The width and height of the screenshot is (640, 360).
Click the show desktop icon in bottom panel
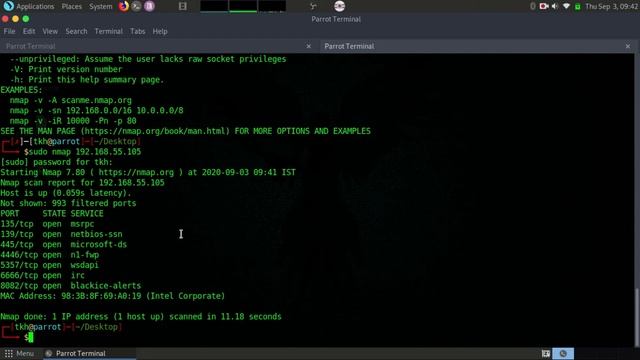point(545,353)
